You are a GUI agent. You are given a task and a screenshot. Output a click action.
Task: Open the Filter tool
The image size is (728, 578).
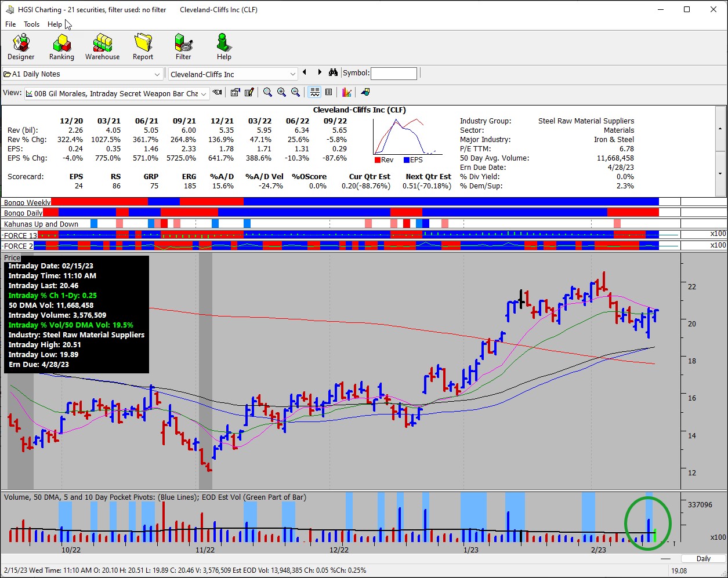click(x=183, y=46)
